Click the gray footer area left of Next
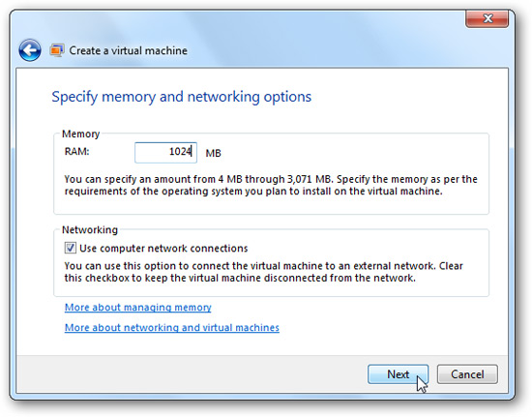Screen dimensions: 532x417 192,374
